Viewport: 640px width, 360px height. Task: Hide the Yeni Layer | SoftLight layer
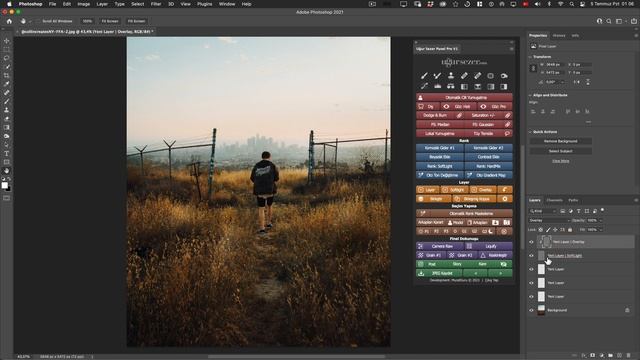pyautogui.click(x=531, y=256)
